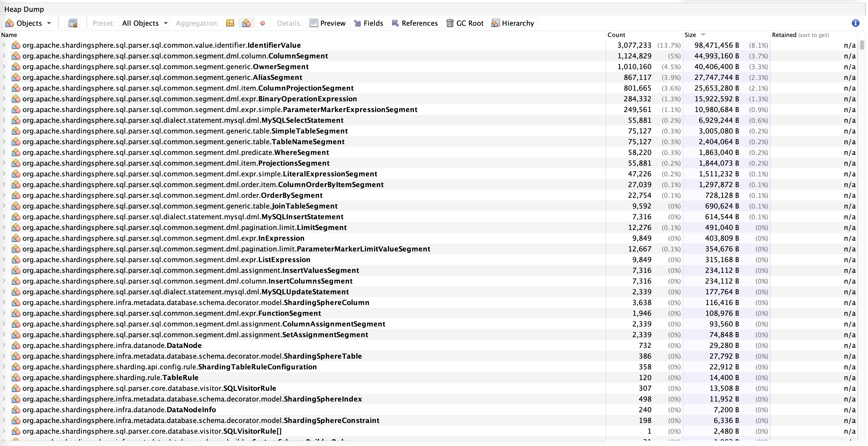Click the Name column header
Image resolution: width=868 pixels, height=446 pixels.
9,35
